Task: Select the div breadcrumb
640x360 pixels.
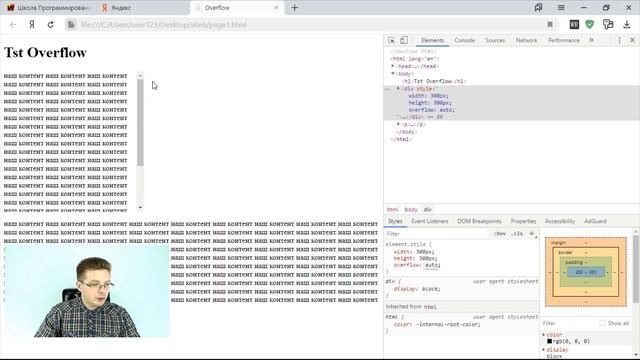Action: click(427, 209)
